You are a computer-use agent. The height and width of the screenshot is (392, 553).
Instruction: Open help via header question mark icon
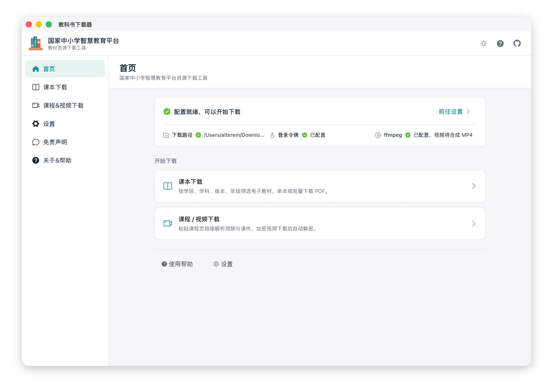[x=500, y=44]
